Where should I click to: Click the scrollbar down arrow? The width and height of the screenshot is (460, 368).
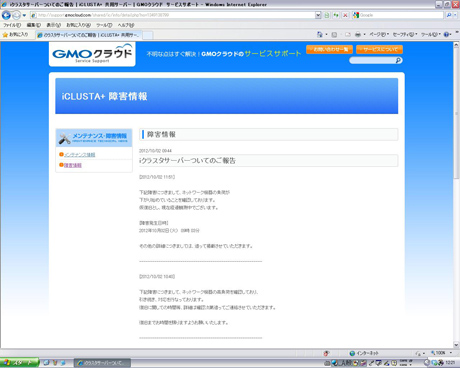pyautogui.click(x=456, y=345)
